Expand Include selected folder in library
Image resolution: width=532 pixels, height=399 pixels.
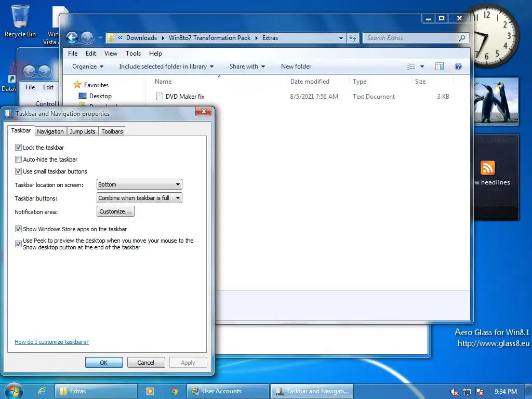coord(166,66)
